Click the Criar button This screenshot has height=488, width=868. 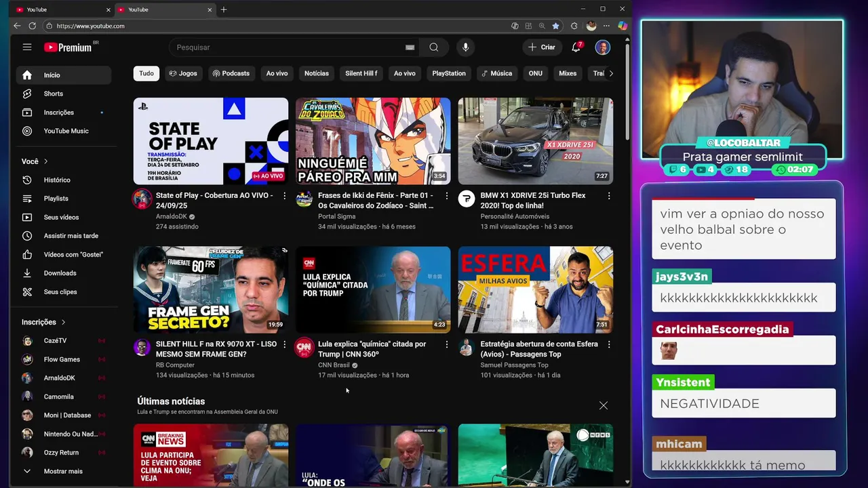[x=542, y=47]
